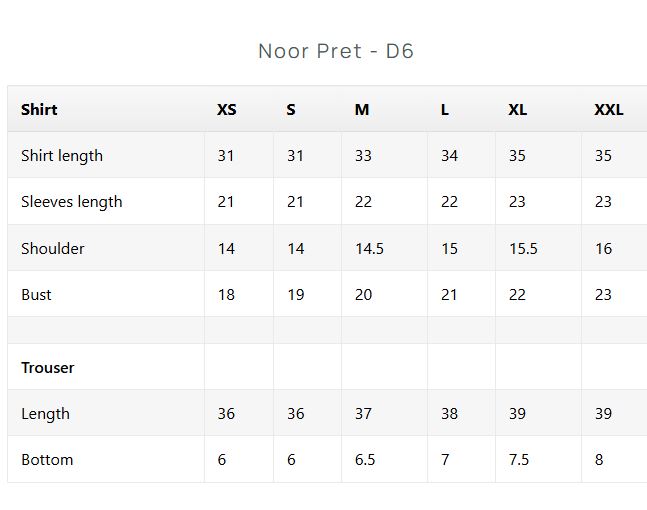Select the XXL size header
The image size is (647, 510).
pyautogui.click(x=609, y=110)
